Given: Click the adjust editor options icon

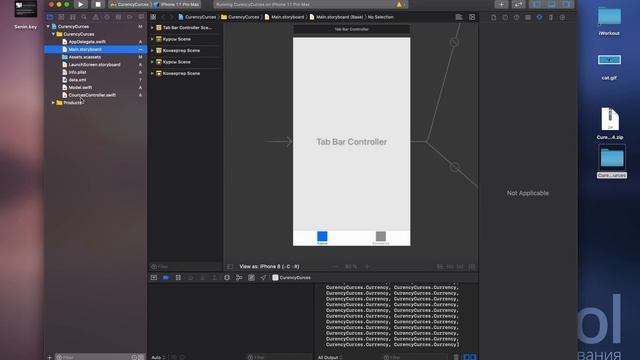Looking at the screenshot, I should 459,17.
